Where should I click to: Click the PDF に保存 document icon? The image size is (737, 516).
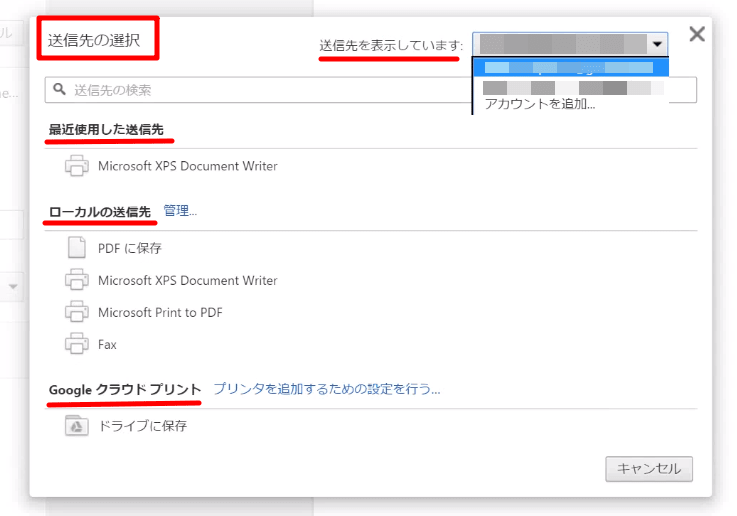[x=77, y=248]
